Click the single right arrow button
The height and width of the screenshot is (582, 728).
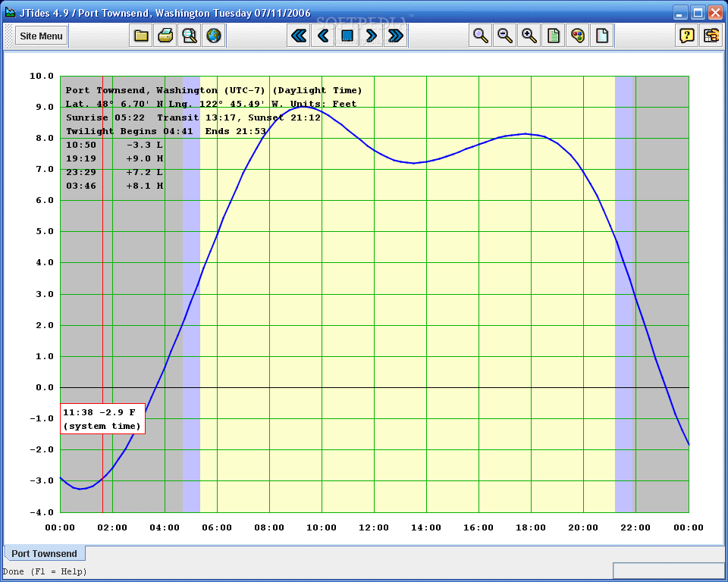[x=372, y=36]
